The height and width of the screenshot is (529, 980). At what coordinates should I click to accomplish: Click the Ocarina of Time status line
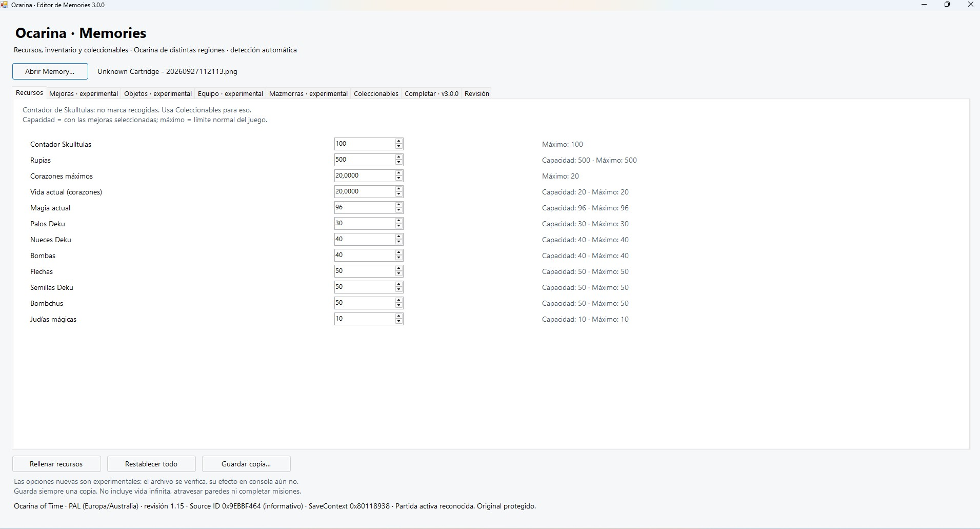click(x=275, y=506)
